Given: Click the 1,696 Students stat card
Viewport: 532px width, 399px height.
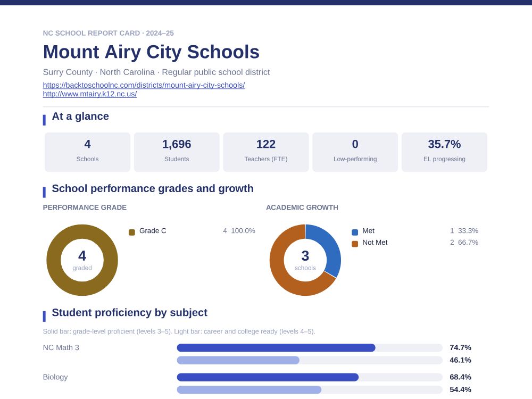Looking at the screenshot, I should coord(177,152).
